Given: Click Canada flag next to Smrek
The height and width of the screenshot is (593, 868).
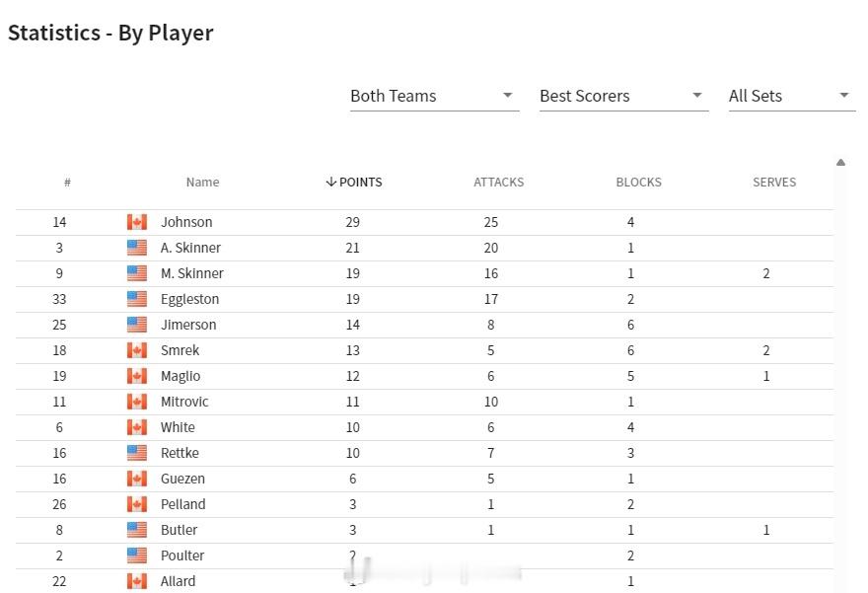Looking at the screenshot, I should [x=137, y=350].
